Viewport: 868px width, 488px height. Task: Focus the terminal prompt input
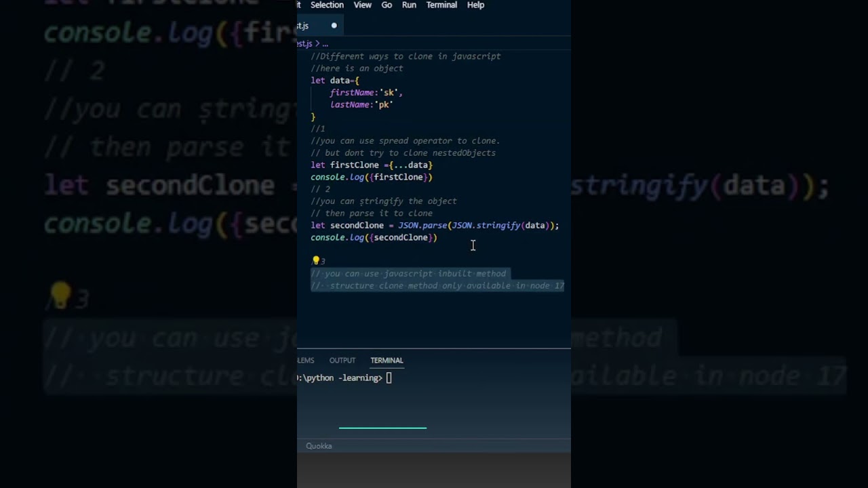click(389, 378)
